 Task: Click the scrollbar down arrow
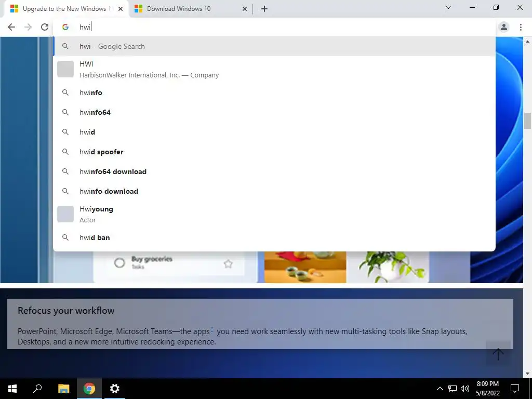527,374
